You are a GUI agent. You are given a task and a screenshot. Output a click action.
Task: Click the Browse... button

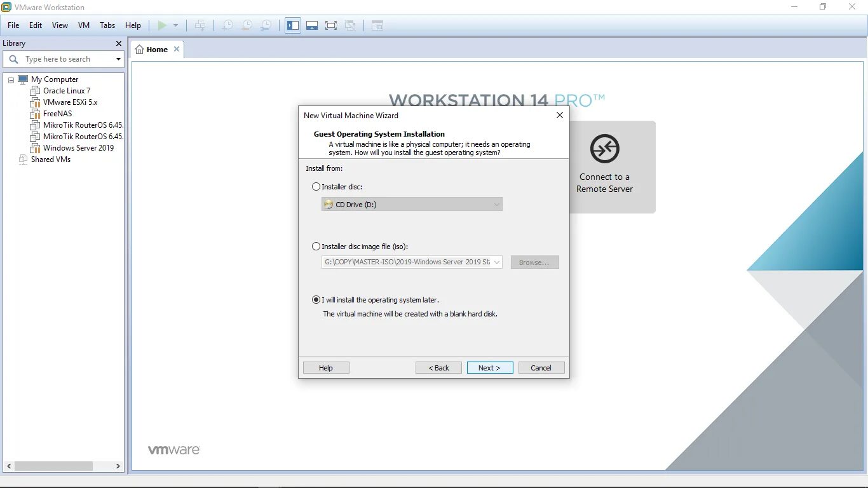click(x=535, y=262)
